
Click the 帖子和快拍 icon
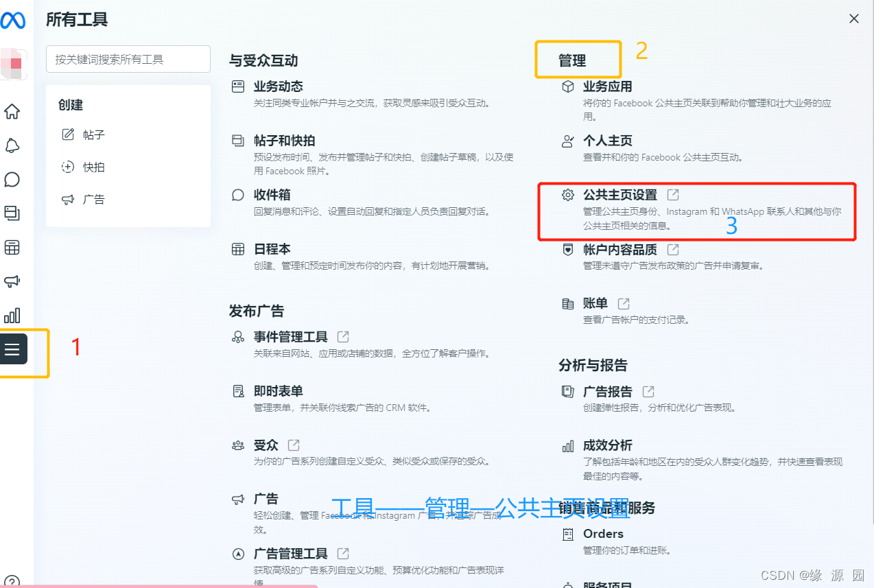(x=238, y=141)
